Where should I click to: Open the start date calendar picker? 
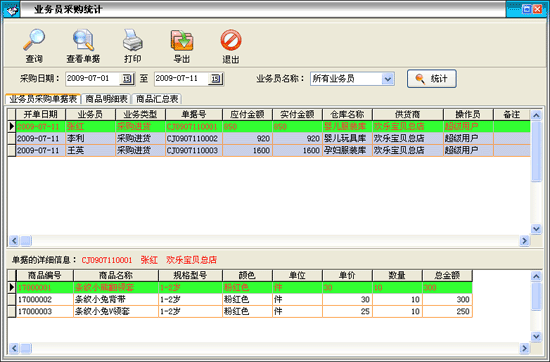(x=127, y=79)
